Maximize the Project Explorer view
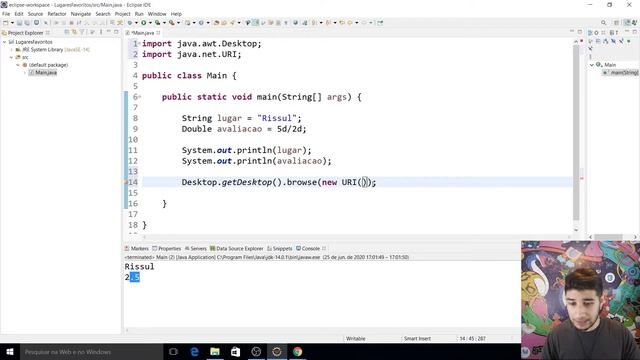Screen dimensions: 640x360 pyautogui.click(x=116, y=32)
